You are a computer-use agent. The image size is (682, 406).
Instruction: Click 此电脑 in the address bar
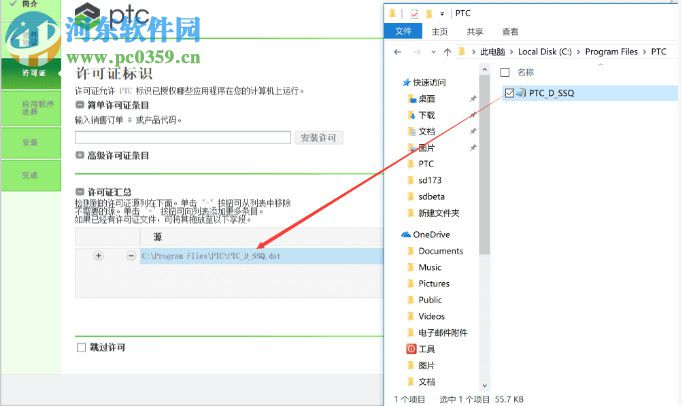492,52
